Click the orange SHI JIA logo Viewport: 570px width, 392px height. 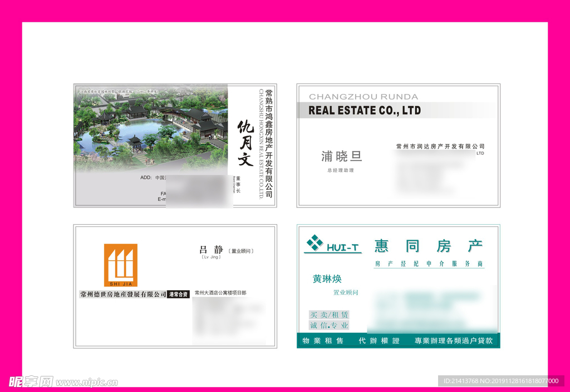120,265
